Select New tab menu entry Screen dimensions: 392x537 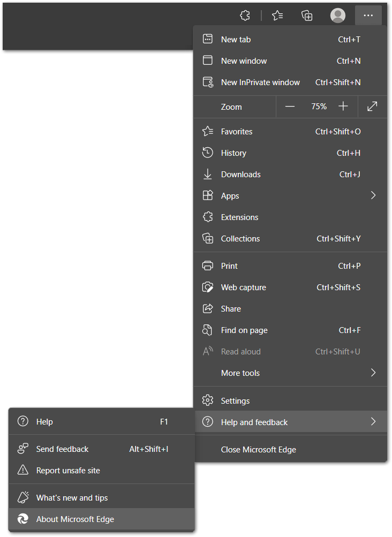290,40
